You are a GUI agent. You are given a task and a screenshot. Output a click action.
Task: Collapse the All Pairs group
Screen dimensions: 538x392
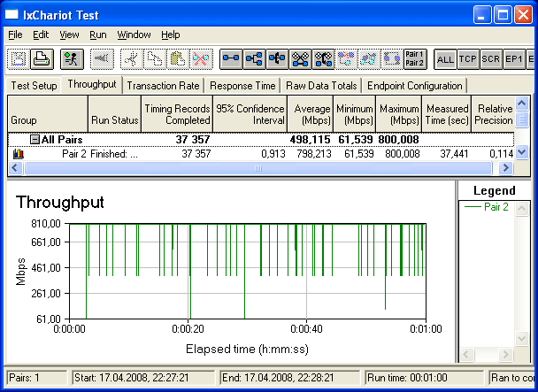click(x=35, y=140)
